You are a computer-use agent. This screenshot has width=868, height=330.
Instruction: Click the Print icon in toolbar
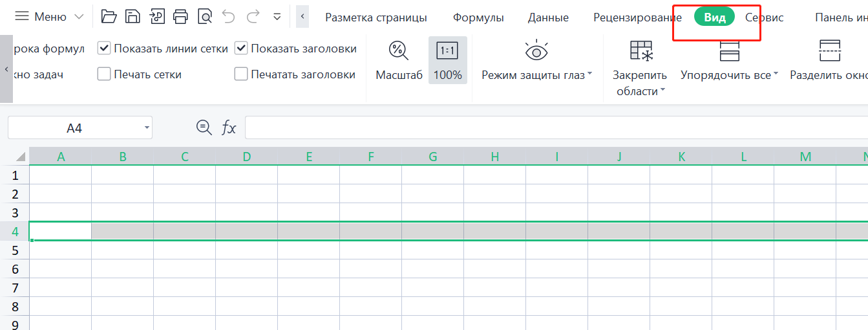pyautogui.click(x=181, y=17)
